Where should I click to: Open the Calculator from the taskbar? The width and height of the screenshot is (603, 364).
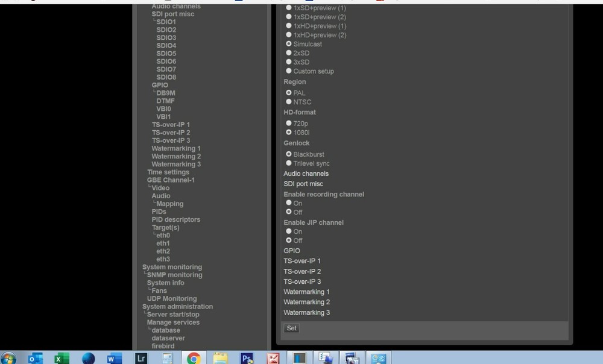166,358
